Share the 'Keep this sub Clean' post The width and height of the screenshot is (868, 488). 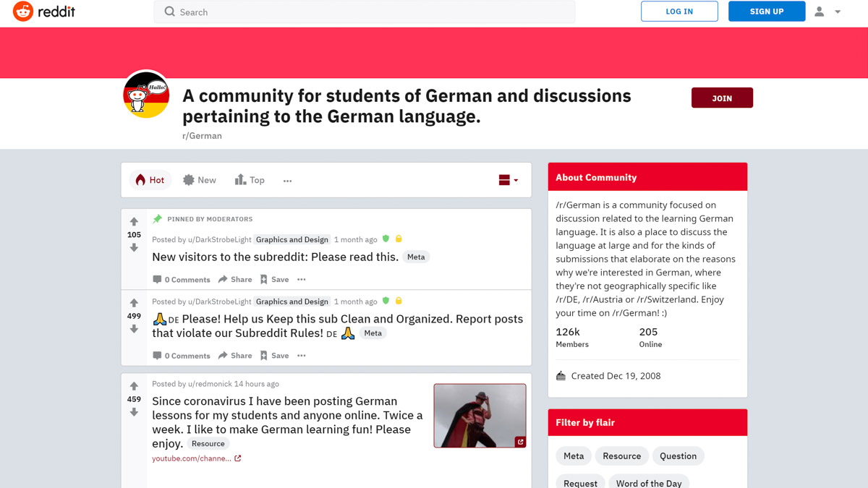235,356
